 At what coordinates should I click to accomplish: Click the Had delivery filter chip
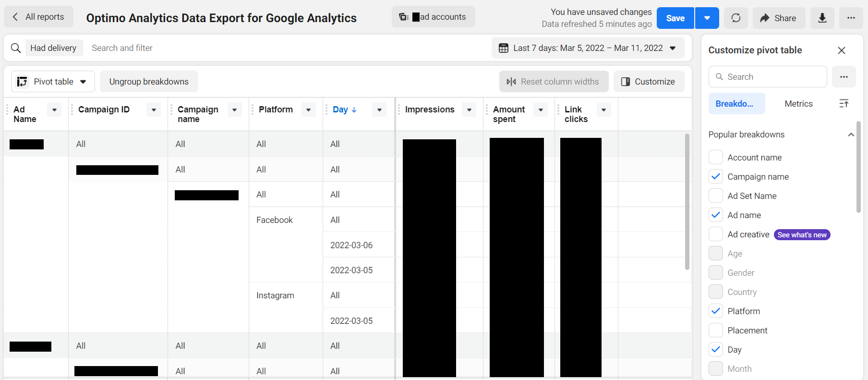click(54, 48)
